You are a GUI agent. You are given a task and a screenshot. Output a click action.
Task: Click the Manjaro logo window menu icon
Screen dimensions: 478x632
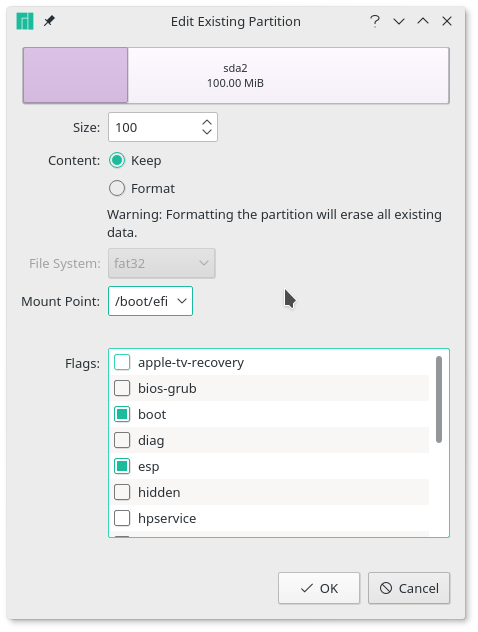pyautogui.click(x=25, y=21)
